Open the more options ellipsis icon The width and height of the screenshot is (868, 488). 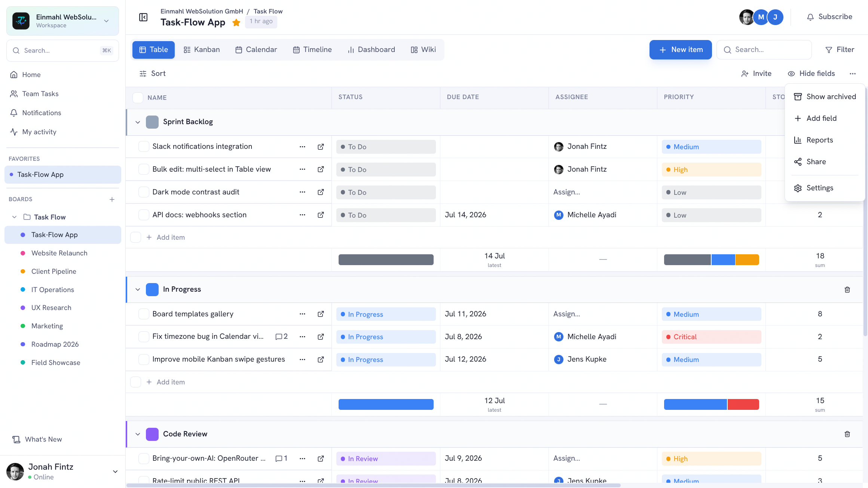tap(853, 74)
